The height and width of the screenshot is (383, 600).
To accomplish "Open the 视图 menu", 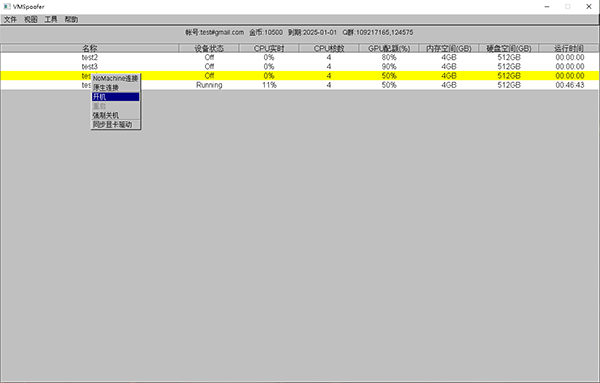I will pos(31,20).
